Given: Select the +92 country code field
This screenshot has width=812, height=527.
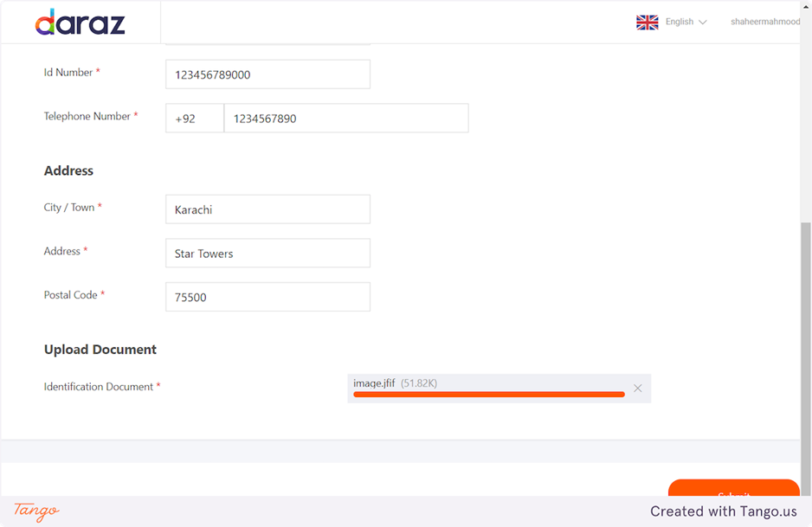Looking at the screenshot, I should tap(194, 119).
